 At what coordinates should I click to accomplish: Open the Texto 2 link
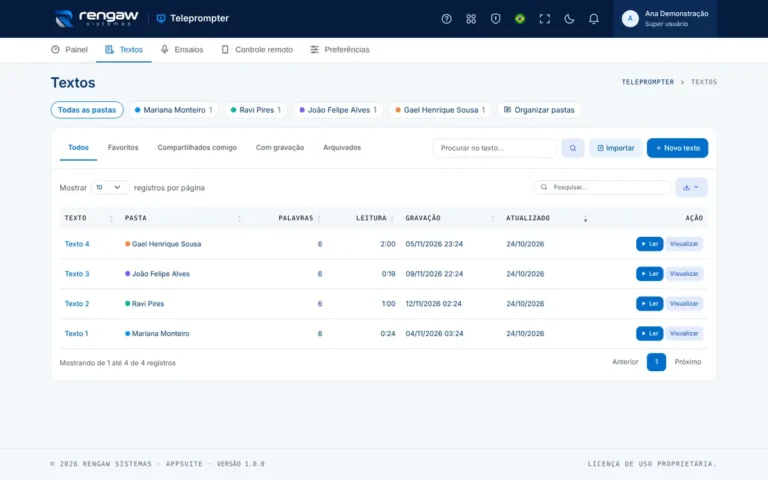click(x=77, y=304)
